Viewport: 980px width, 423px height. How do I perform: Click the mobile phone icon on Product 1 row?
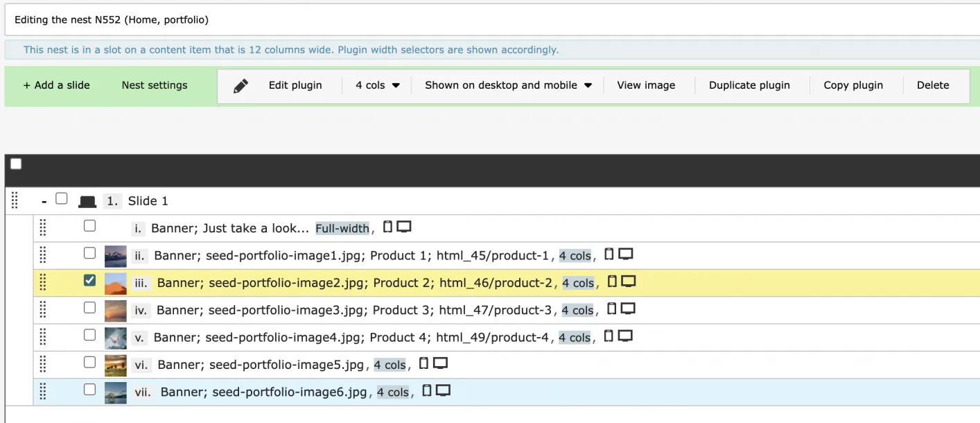point(609,254)
